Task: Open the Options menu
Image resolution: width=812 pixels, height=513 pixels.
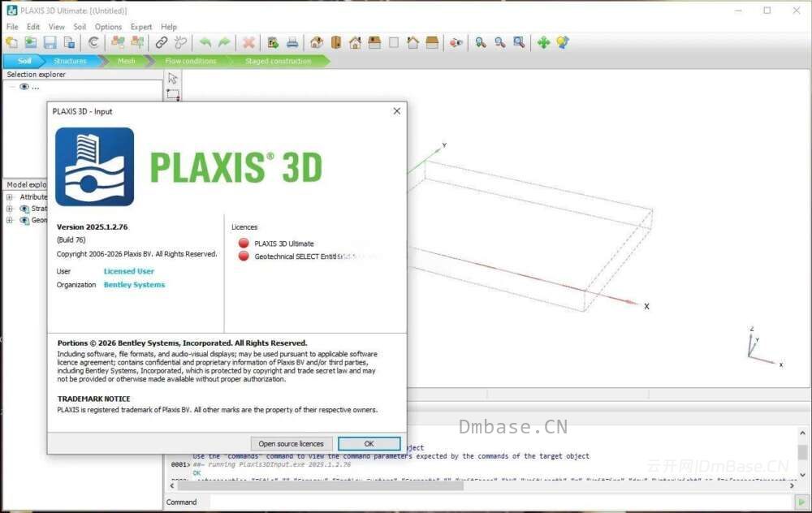Action: coord(108,27)
